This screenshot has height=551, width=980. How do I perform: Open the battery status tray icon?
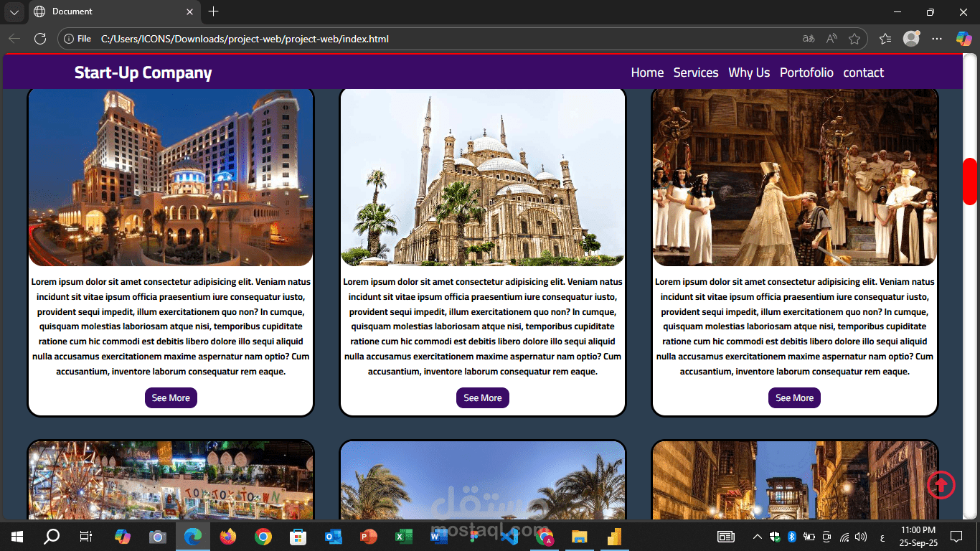click(x=809, y=537)
